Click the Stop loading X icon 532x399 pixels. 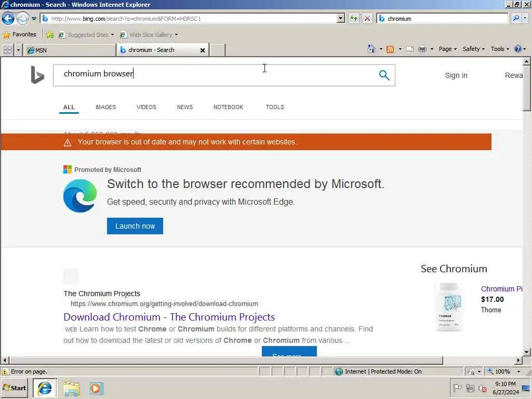point(367,19)
